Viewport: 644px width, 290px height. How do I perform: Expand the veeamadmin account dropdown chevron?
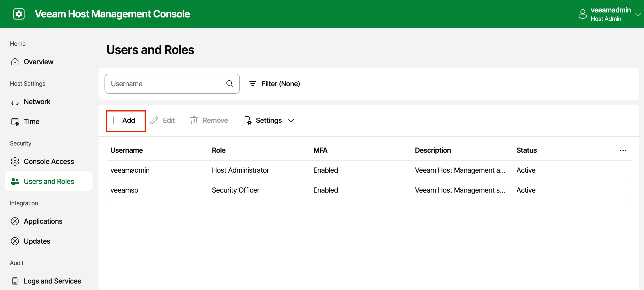[x=638, y=14]
